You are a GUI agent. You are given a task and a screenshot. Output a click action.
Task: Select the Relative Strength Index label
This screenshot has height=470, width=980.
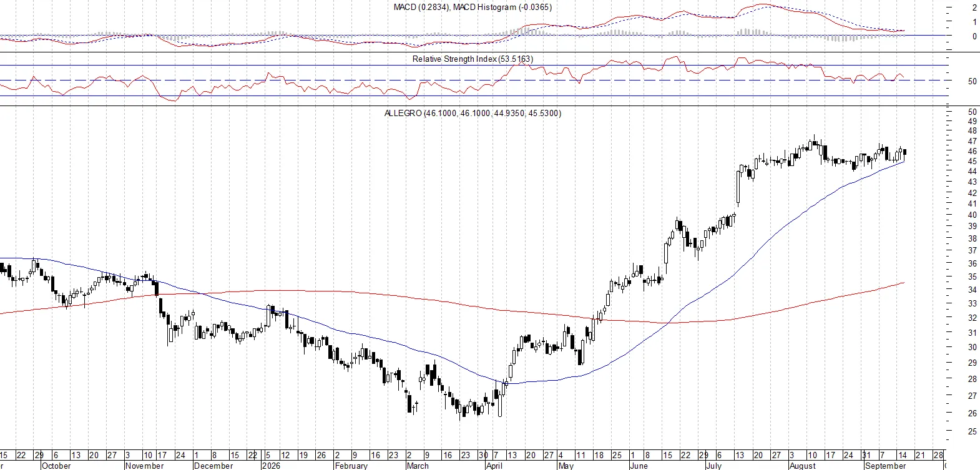pos(473,59)
